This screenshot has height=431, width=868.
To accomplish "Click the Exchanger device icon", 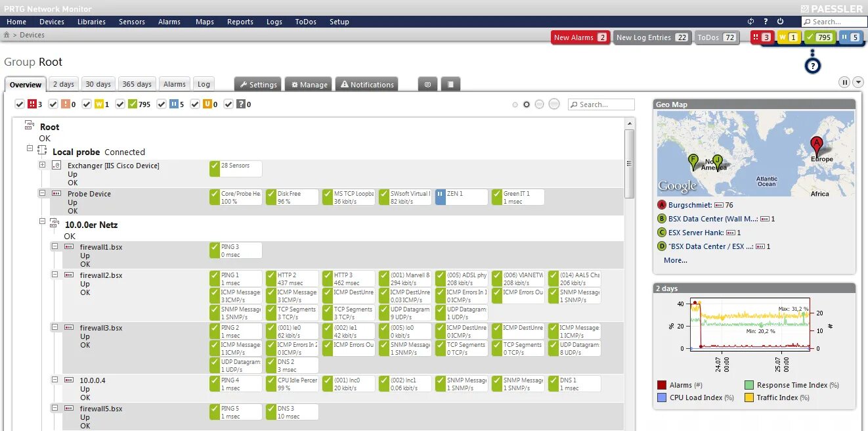I will point(56,165).
